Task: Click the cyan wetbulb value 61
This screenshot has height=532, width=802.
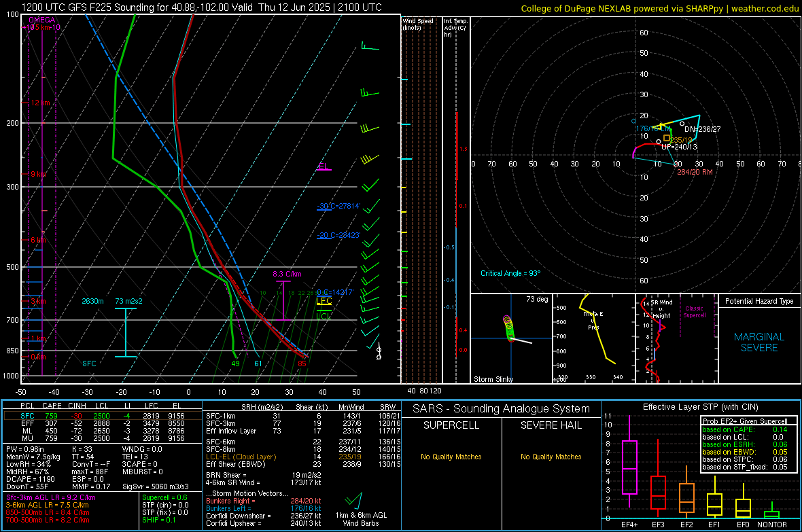Action: [x=258, y=363]
